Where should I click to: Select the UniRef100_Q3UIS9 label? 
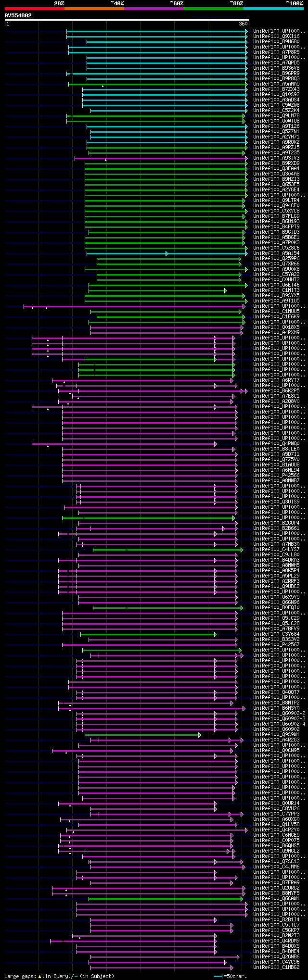click(x=276, y=502)
